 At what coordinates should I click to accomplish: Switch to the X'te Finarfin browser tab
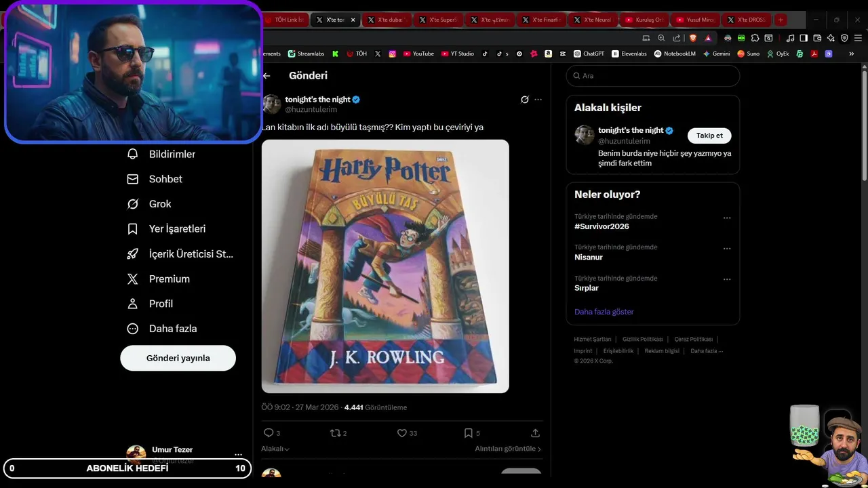point(540,20)
